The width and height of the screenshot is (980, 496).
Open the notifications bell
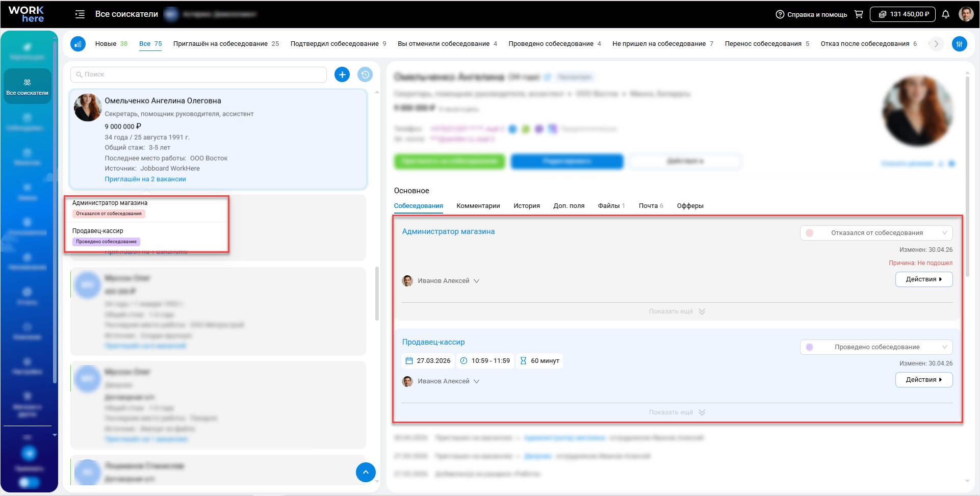pos(945,14)
